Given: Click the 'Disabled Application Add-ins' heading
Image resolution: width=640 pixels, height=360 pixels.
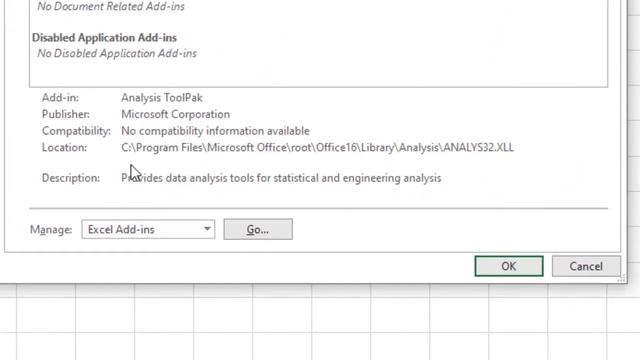Looking at the screenshot, I should coord(104,38).
